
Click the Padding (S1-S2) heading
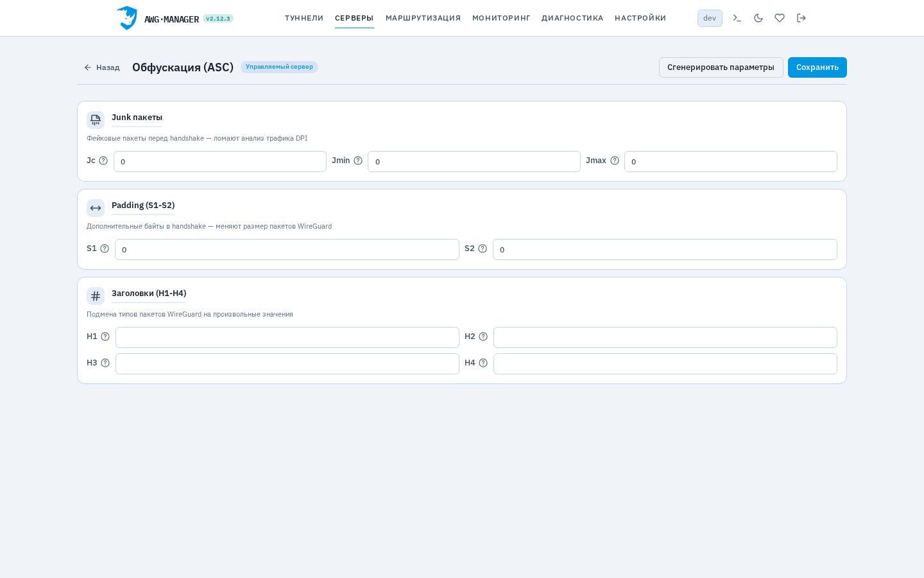pos(143,206)
